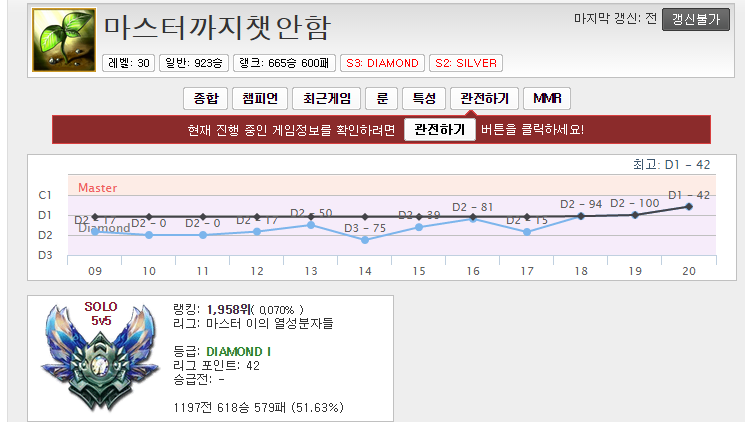Click the sprout summoner profile icon
The image size is (745, 422).
pos(65,40)
